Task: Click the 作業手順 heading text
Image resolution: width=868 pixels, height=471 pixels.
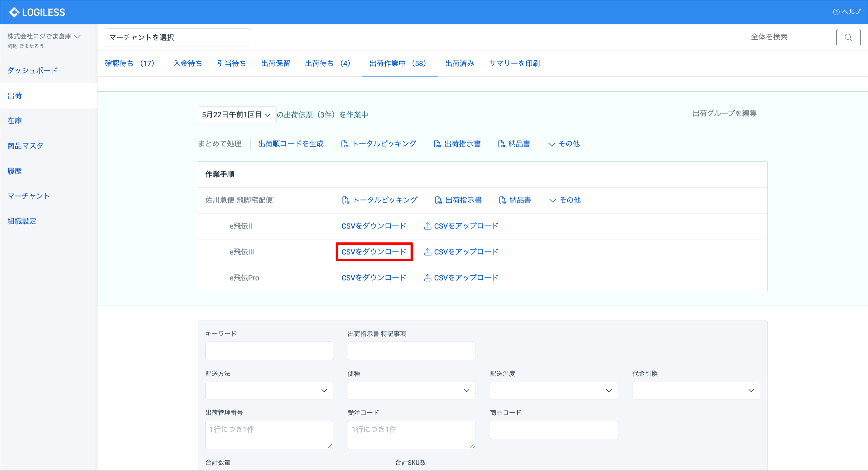Action: (220, 174)
